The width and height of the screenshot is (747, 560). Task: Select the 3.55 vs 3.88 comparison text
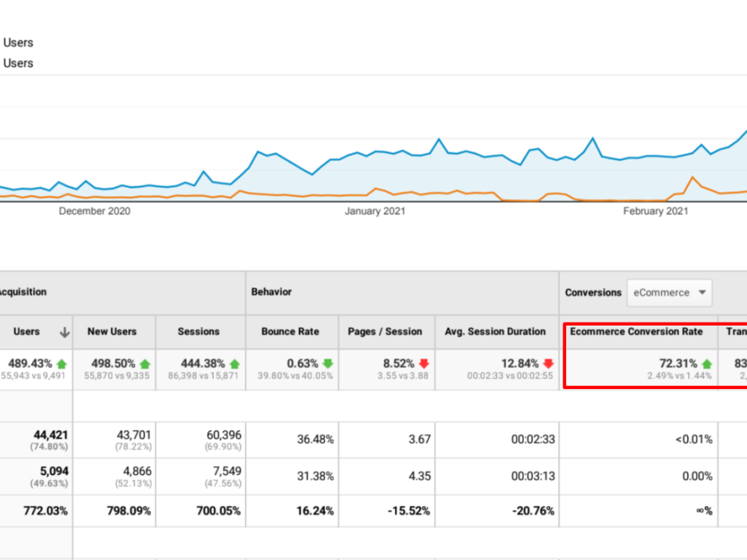(403, 376)
